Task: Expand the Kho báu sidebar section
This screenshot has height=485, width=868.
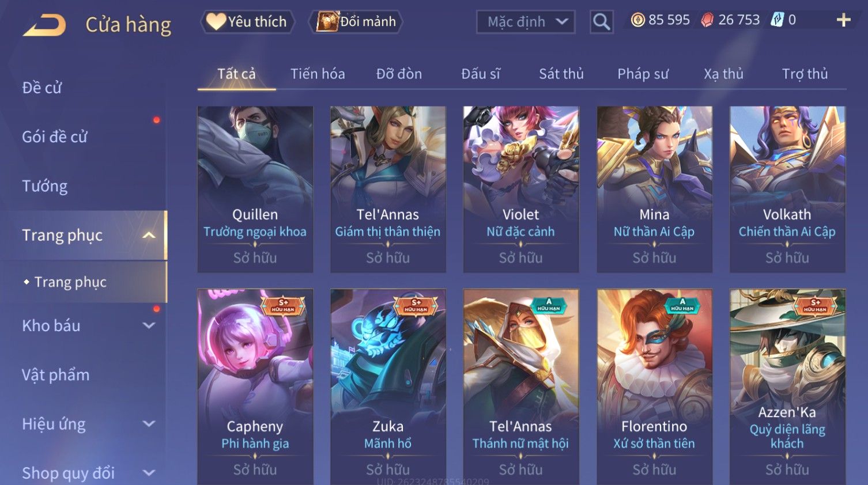Action: point(149,325)
